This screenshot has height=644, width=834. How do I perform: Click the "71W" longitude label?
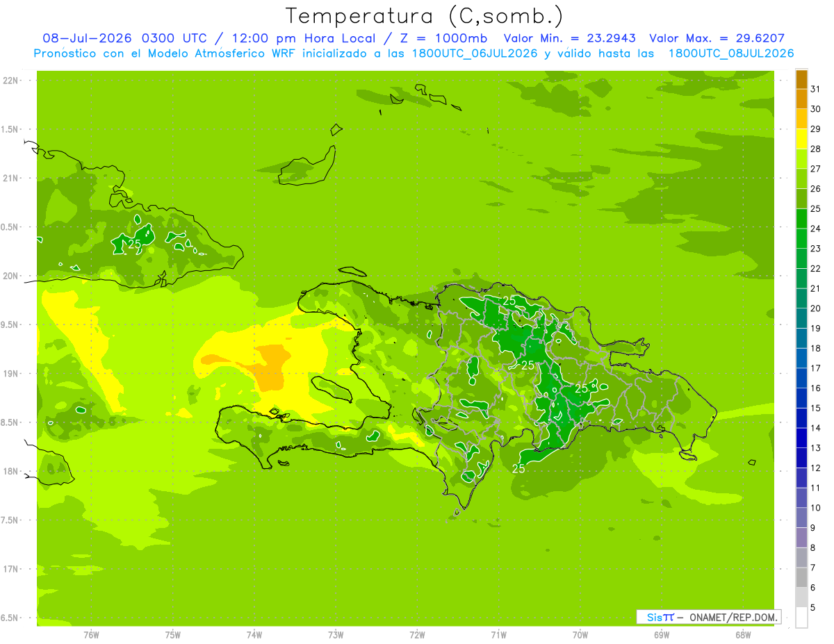pyautogui.click(x=499, y=634)
